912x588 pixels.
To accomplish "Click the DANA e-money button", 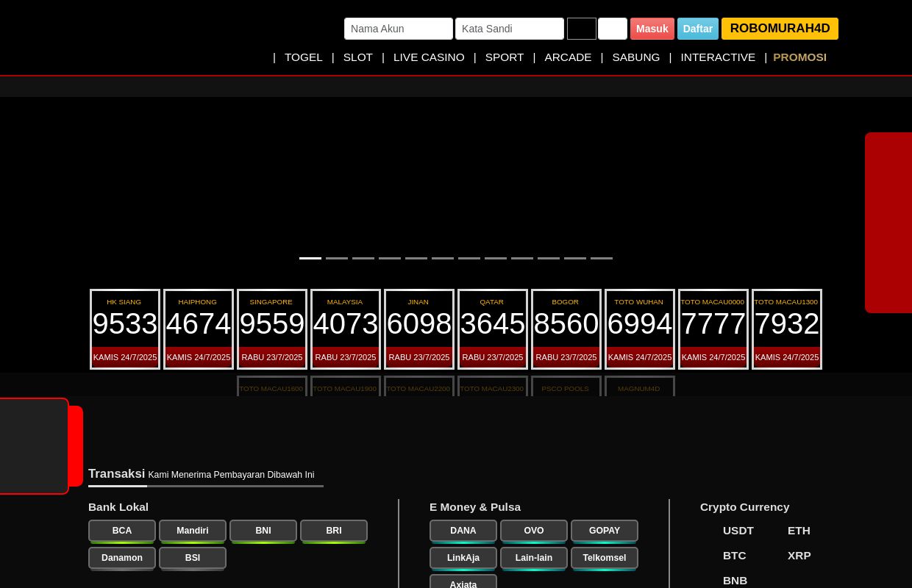I will pyautogui.click(x=463, y=531).
